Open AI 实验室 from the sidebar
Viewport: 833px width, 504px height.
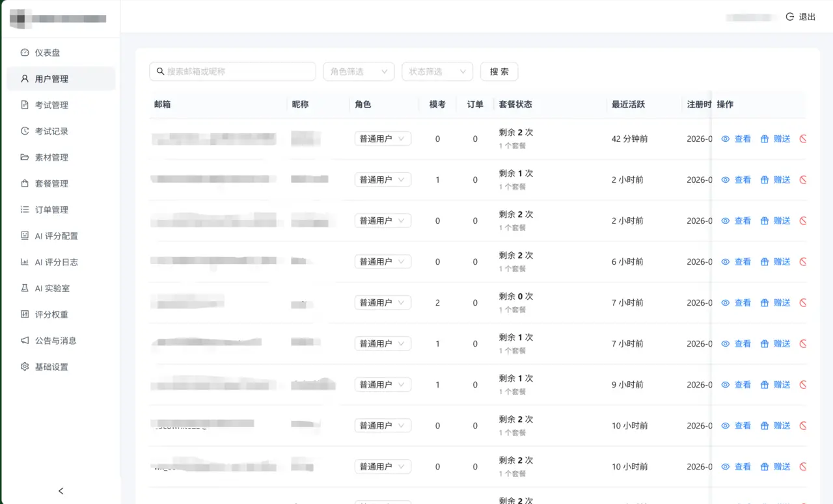coord(61,288)
